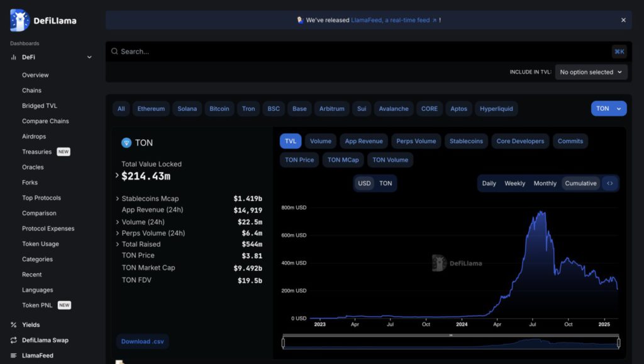Toggle the TON Volume chart metric
Viewport: 644px width, 364px height.
tap(390, 160)
